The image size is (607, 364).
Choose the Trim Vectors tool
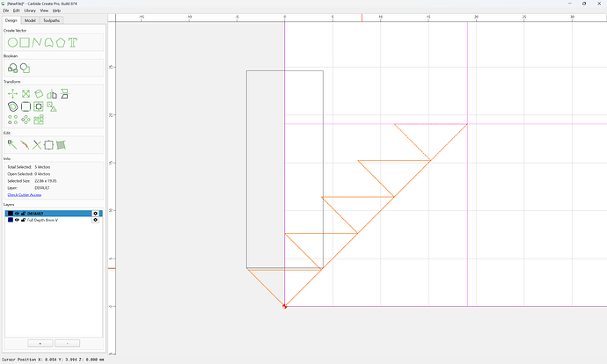pyautogui.click(x=37, y=145)
